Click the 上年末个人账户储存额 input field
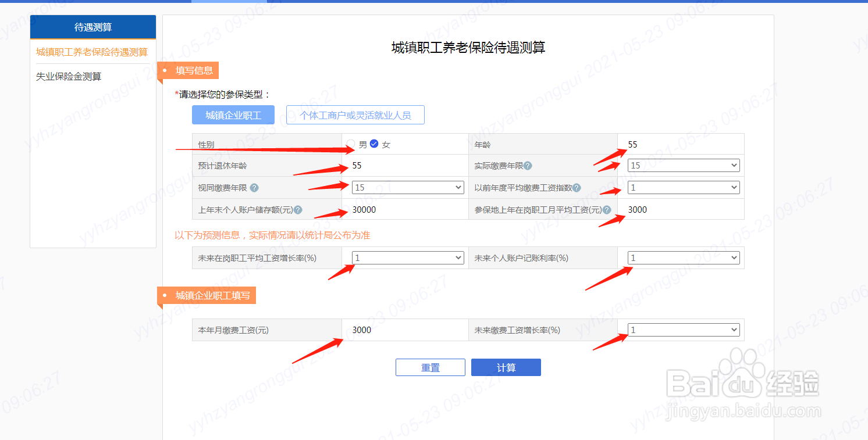Viewport: 868px width, 440px height. point(405,210)
